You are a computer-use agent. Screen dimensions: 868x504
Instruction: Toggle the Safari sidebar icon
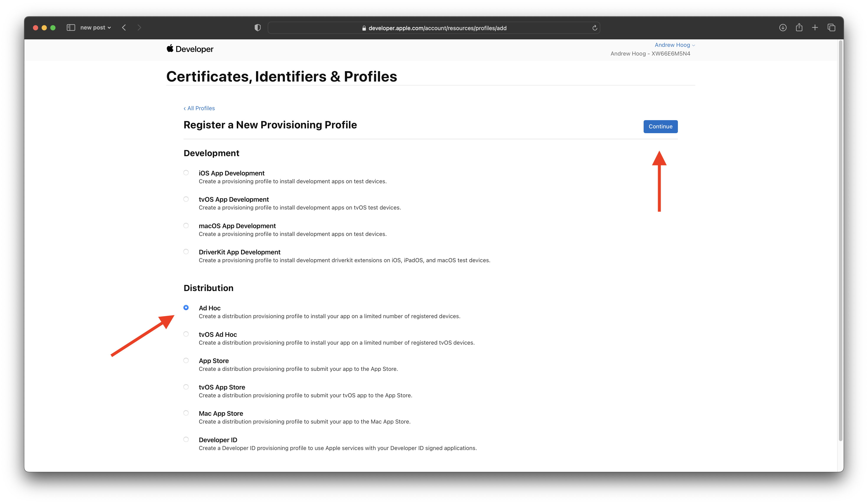pyautogui.click(x=71, y=28)
